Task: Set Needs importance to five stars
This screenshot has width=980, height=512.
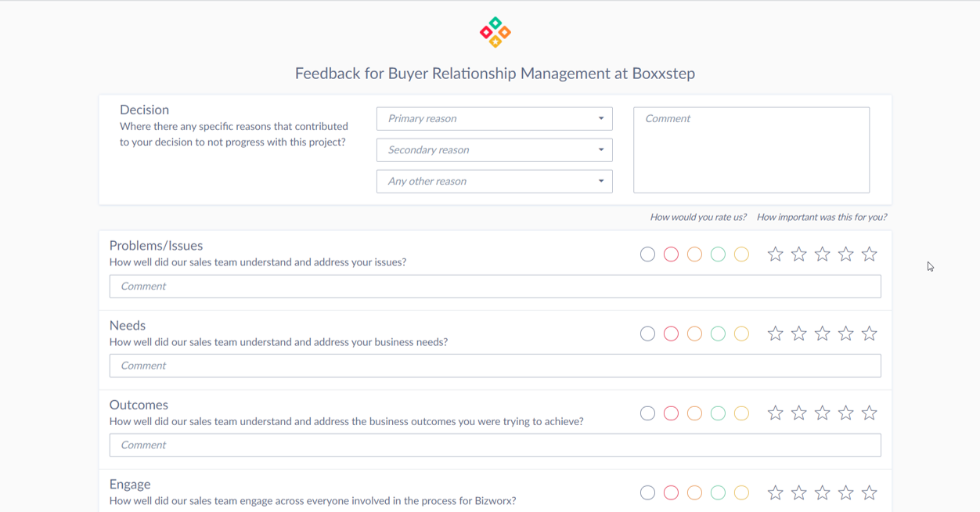Action: [x=869, y=334]
